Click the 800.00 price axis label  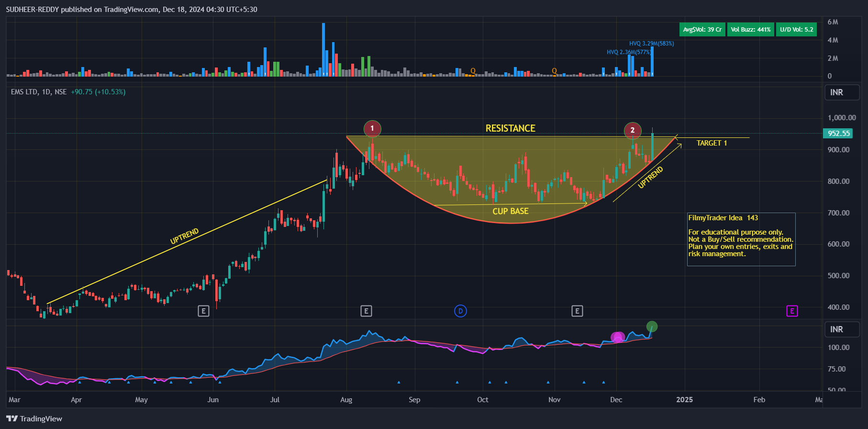coord(839,181)
